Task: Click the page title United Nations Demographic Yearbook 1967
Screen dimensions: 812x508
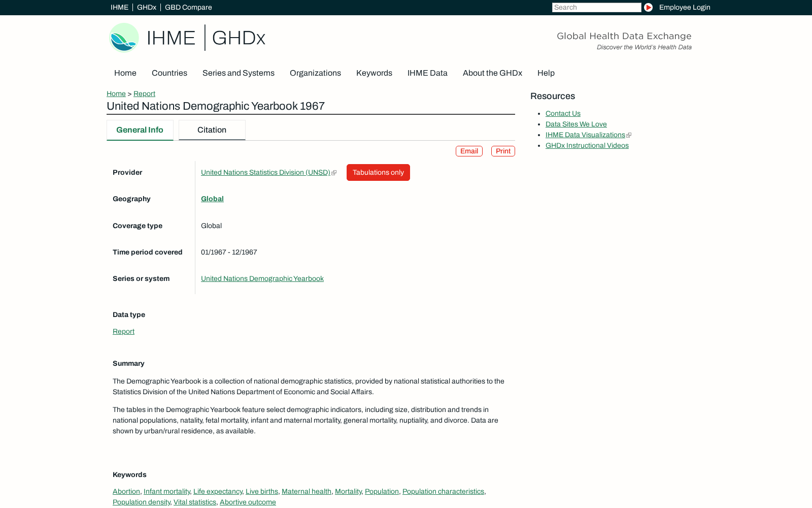Action: pos(216,106)
